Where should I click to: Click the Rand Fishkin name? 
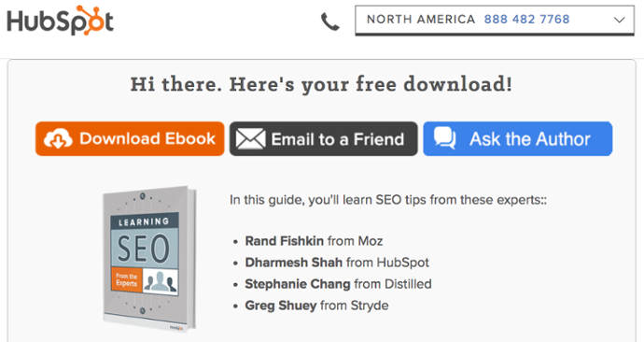click(285, 241)
